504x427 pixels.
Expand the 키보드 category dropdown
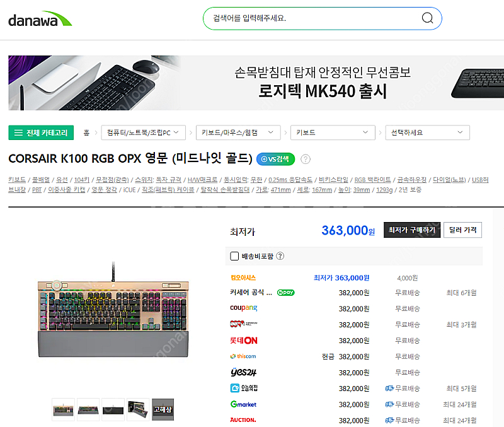333,132
